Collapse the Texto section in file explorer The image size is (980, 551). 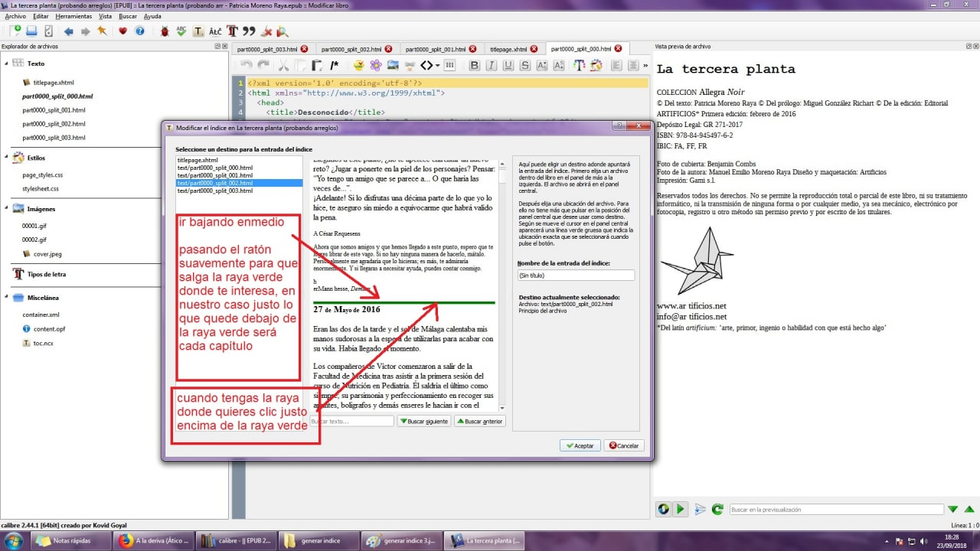(x=6, y=64)
